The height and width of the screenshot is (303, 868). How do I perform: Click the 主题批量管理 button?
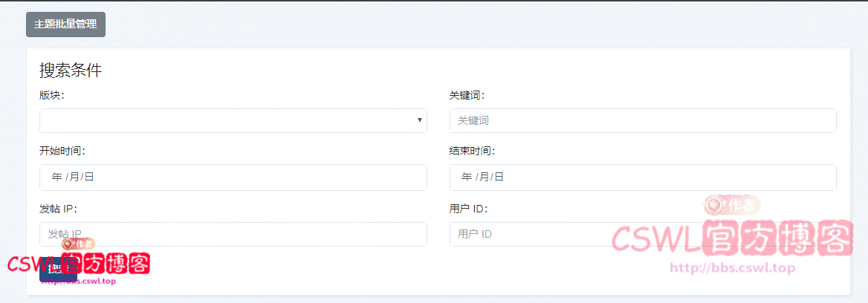click(x=65, y=25)
